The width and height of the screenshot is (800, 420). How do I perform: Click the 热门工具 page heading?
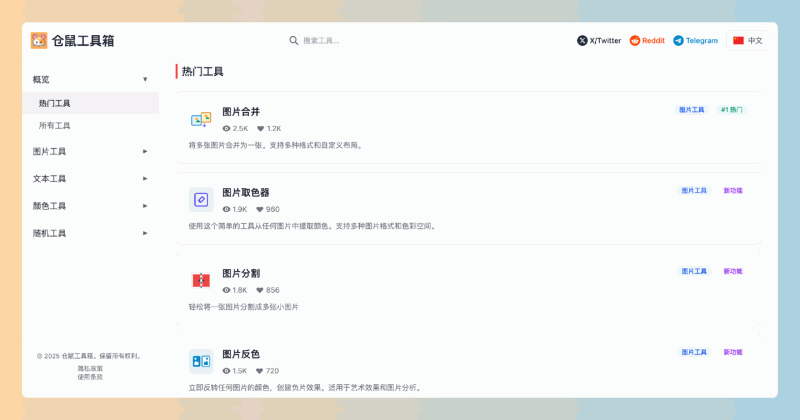coord(203,71)
